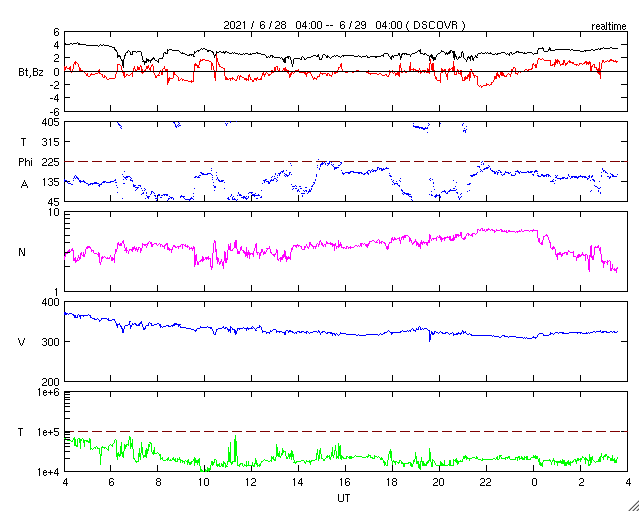Click the '135' tick value on the Phi panel
The height and width of the screenshot is (512, 640).
pyautogui.click(x=52, y=182)
